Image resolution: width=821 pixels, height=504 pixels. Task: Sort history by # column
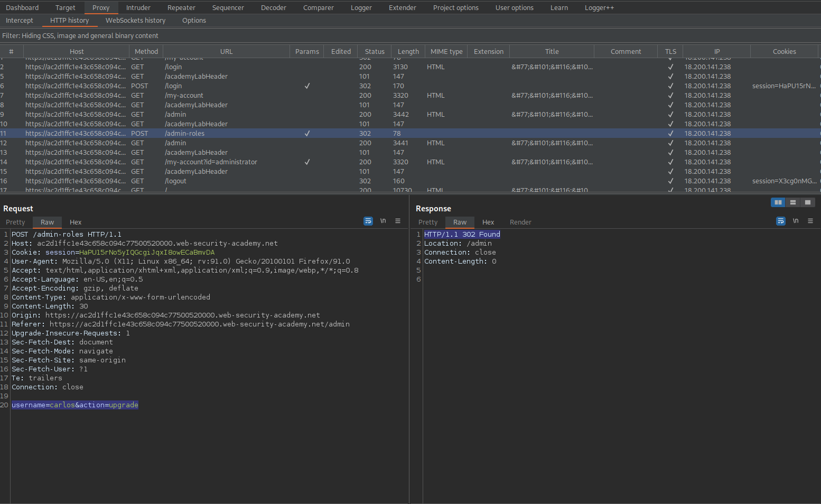coord(11,51)
